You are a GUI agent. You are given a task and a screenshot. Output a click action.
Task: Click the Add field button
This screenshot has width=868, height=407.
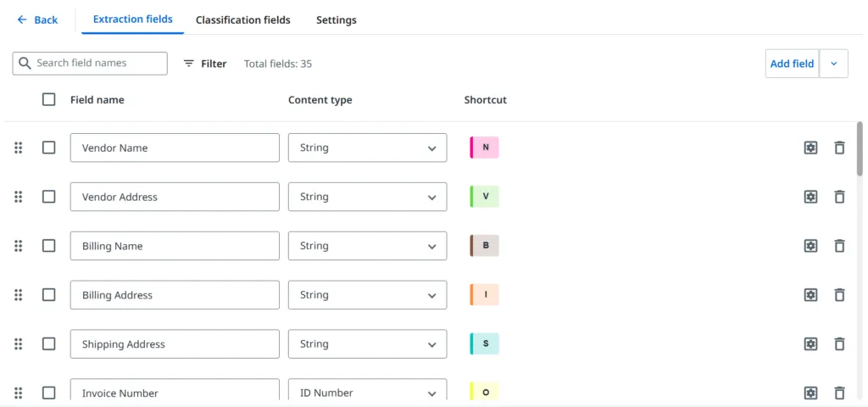[x=793, y=64]
